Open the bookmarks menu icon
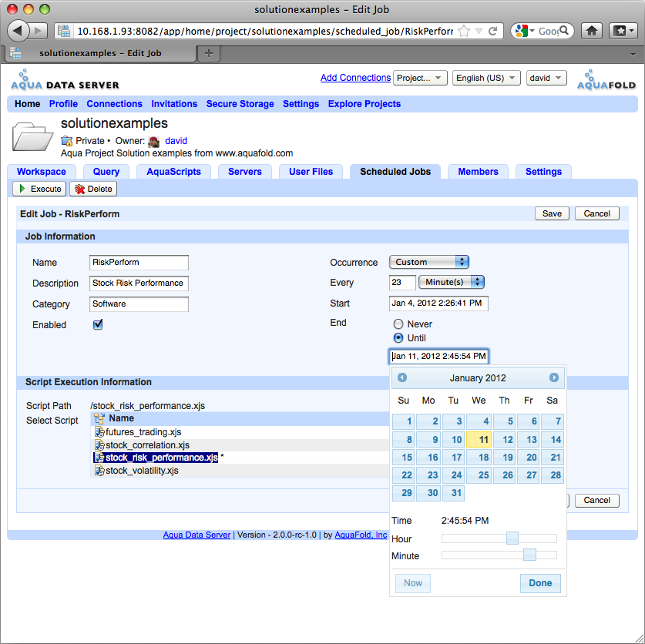 coord(623,31)
